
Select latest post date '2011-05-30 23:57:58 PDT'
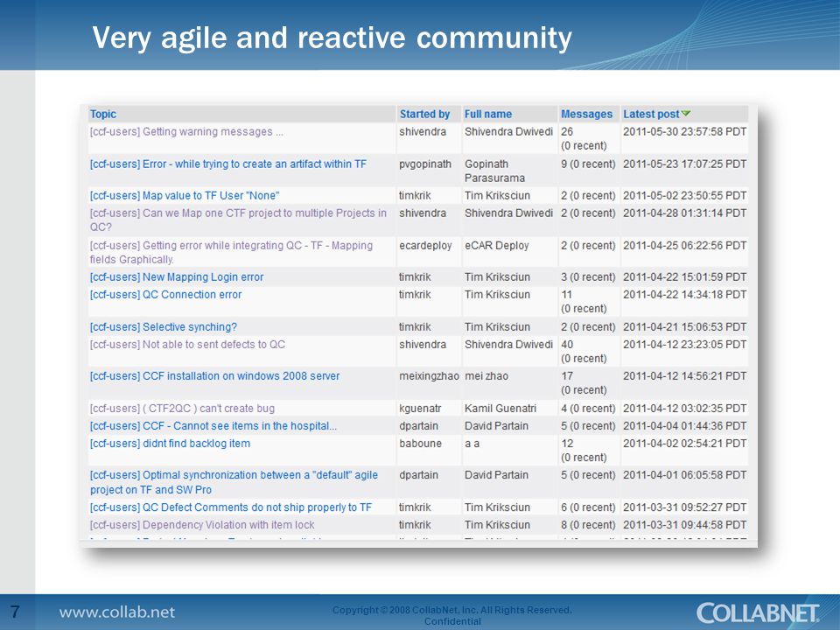(x=684, y=132)
